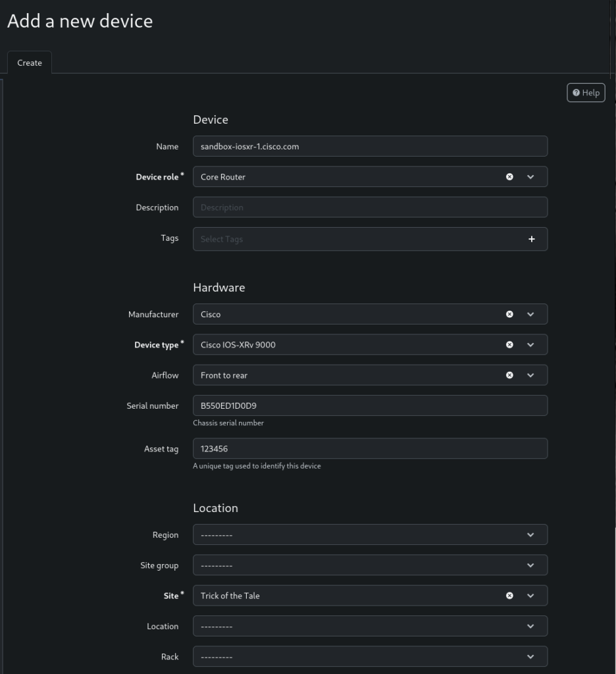Clear the Device type selection
The height and width of the screenshot is (674, 616).
[509, 345]
